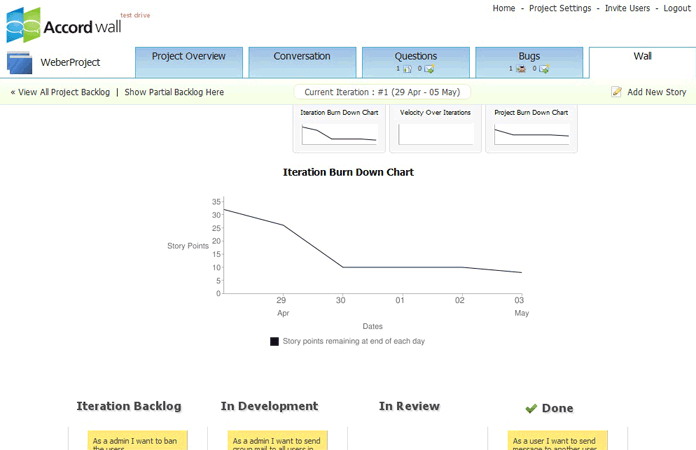Viewport: 696px width, 450px height.
Task: Click the answered questions icon in Questions tab
Action: click(x=430, y=69)
